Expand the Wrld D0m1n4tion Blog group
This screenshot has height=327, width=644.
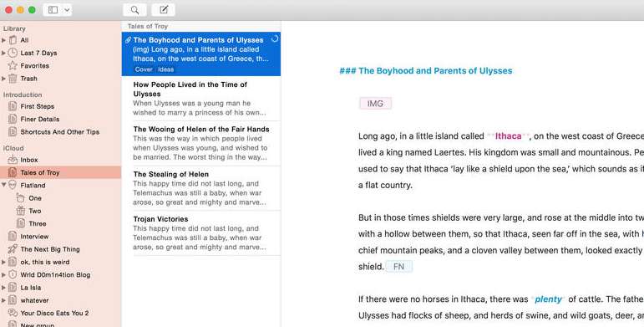click(3, 274)
